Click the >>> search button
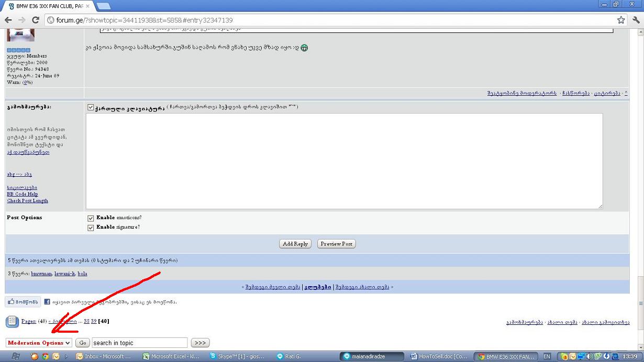 pos(200,343)
